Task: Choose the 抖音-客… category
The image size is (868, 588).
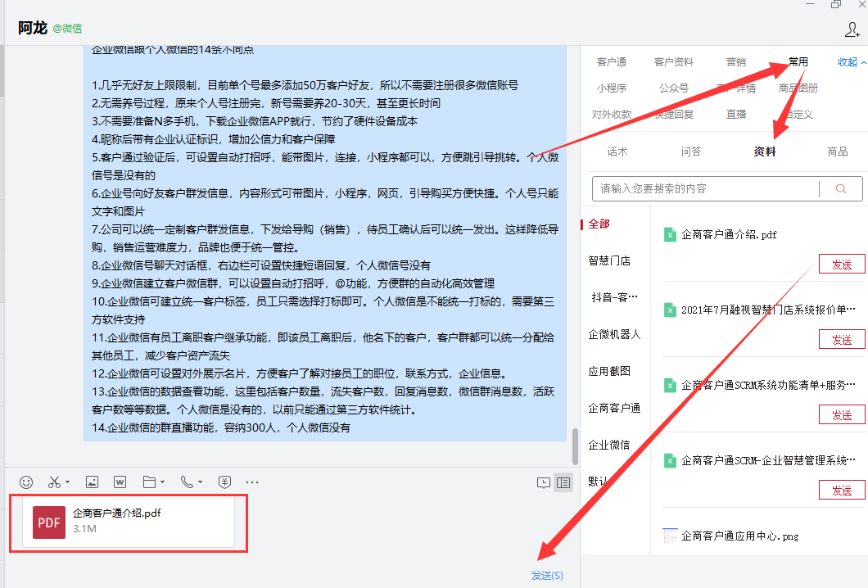Action: pos(614,298)
